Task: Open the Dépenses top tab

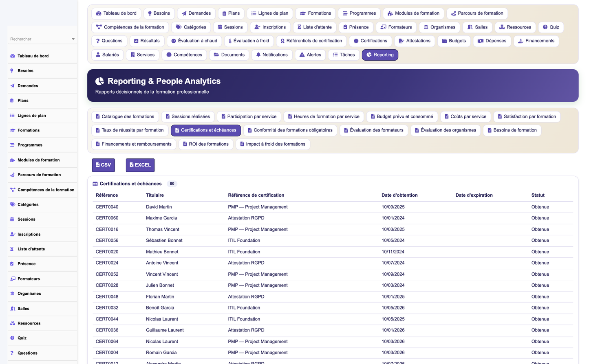Action: 492,41
